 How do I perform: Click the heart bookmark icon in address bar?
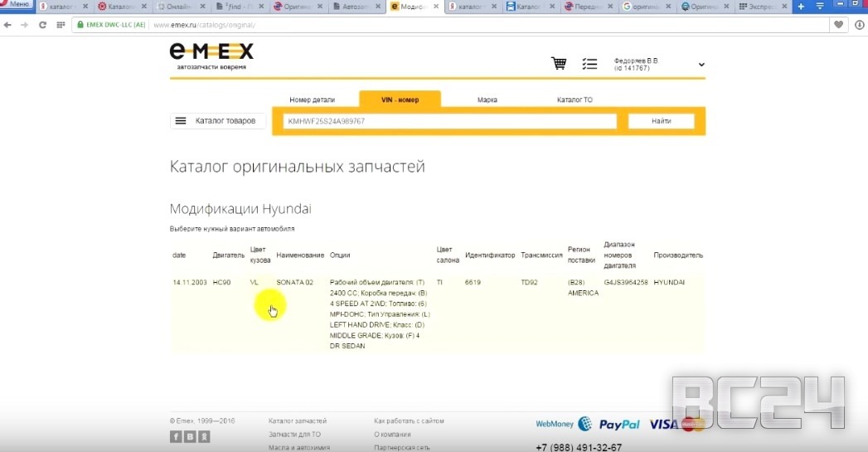[x=839, y=25]
